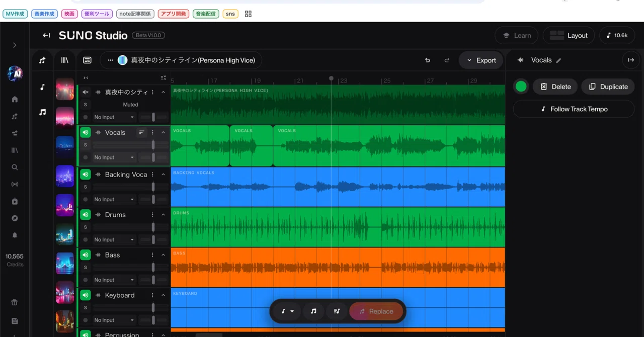Click the undo arrow icon
The image size is (644, 337).
pyautogui.click(x=428, y=60)
